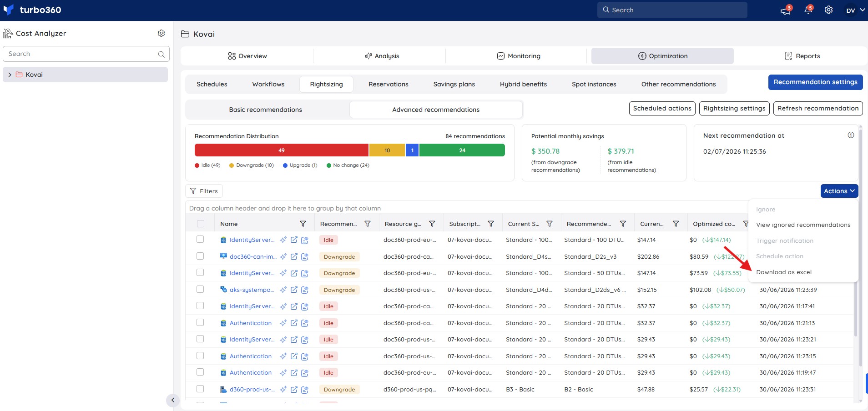868x411 pixels.
Task: Click the Recommendation settings button
Action: (x=816, y=82)
